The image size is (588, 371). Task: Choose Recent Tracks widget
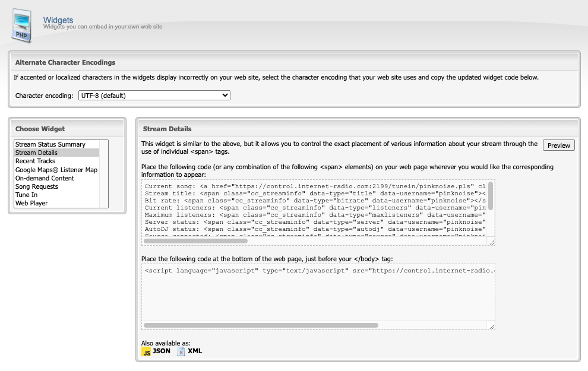point(35,161)
